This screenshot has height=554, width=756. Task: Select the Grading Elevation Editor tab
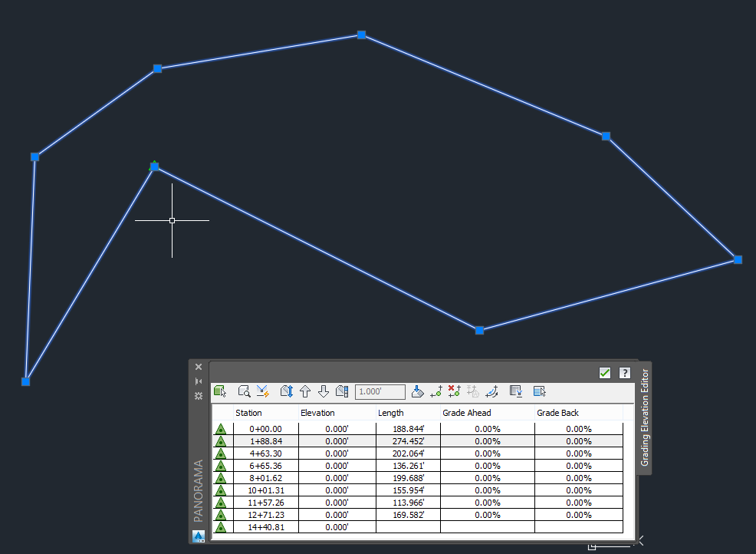(645, 417)
